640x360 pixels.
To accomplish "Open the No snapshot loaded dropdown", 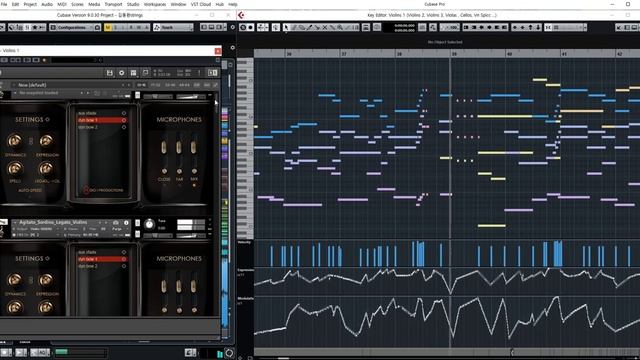I will point(47,93).
